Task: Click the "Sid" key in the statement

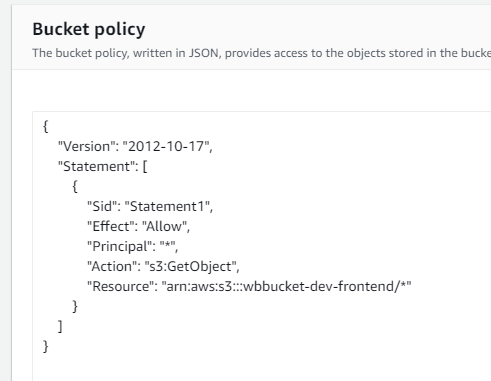Action: click(104, 206)
